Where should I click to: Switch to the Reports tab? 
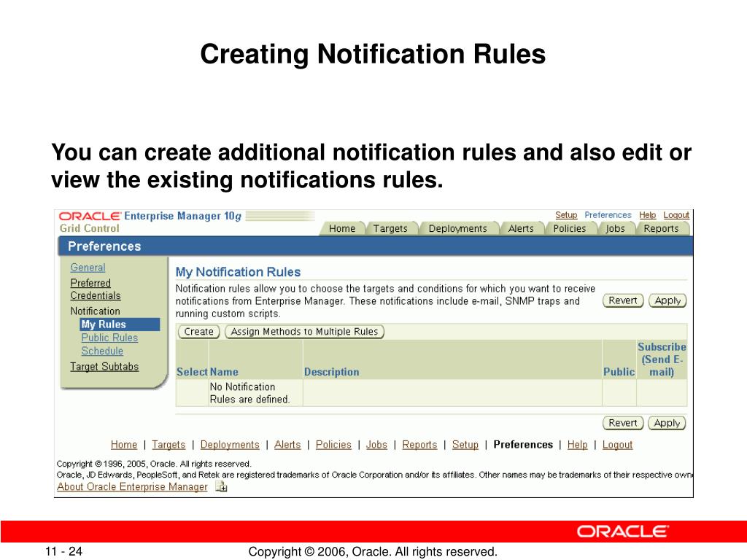[x=661, y=228]
